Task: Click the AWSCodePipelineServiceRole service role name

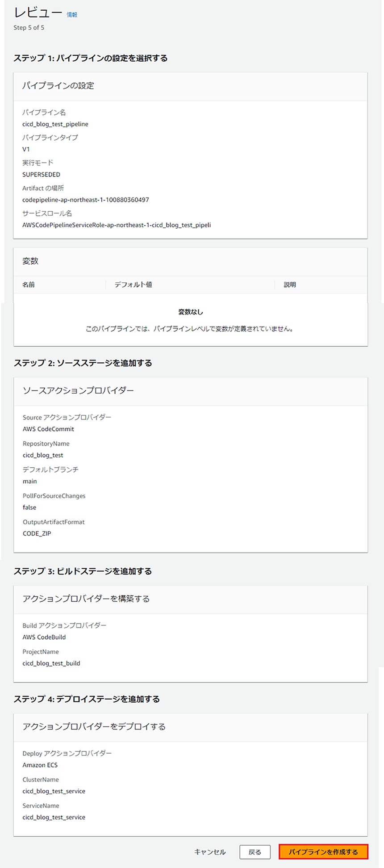Action: click(117, 225)
